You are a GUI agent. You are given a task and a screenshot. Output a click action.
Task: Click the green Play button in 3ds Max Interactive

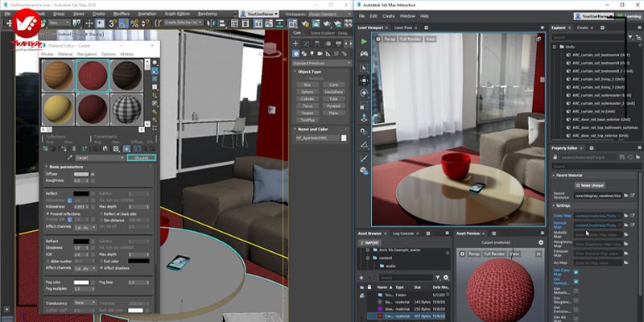(364, 42)
